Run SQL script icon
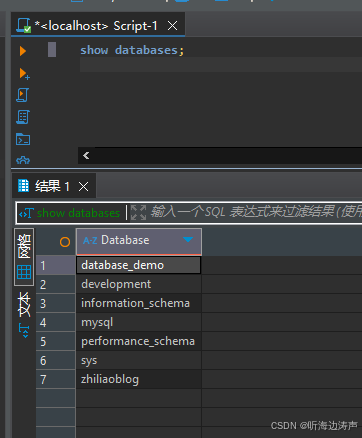The height and width of the screenshot is (438, 362). tap(23, 95)
